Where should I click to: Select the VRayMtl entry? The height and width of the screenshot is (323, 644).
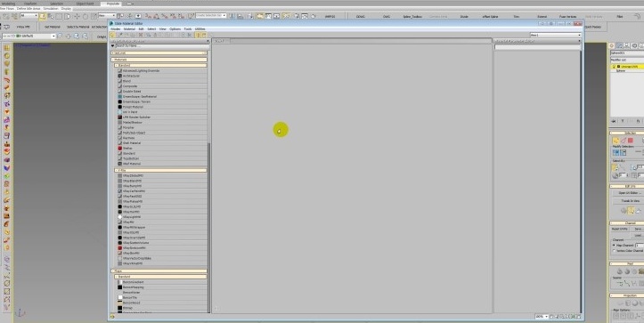162,222
